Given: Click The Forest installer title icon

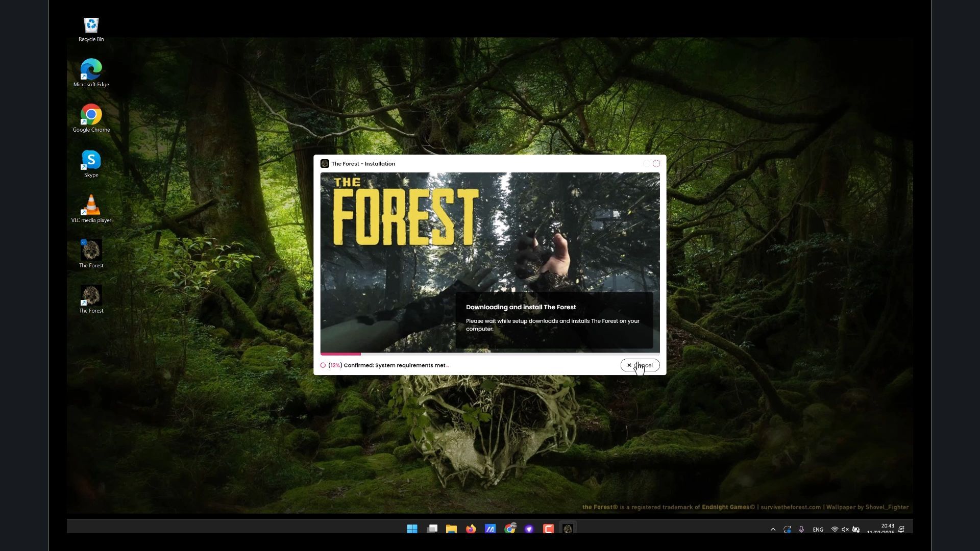Looking at the screenshot, I should tap(325, 164).
